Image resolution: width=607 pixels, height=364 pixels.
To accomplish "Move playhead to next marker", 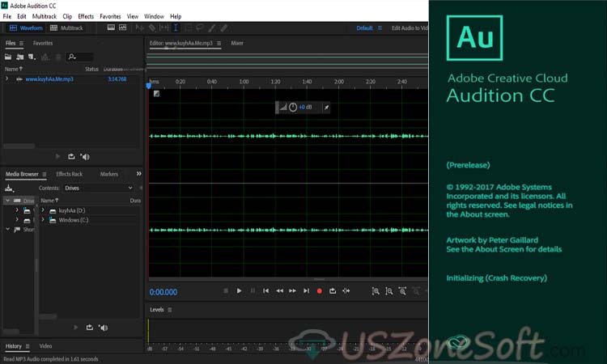I will [306, 291].
